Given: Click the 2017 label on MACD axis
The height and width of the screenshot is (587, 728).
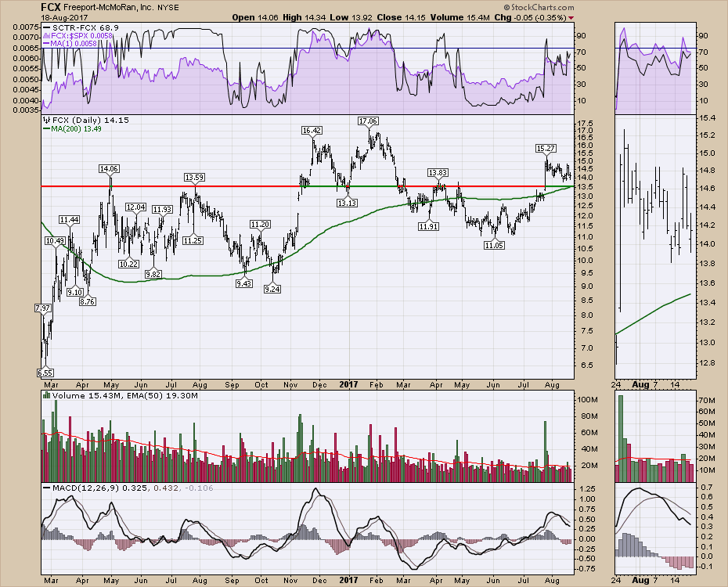Looking at the screenshot, I should tap(348, 581).
